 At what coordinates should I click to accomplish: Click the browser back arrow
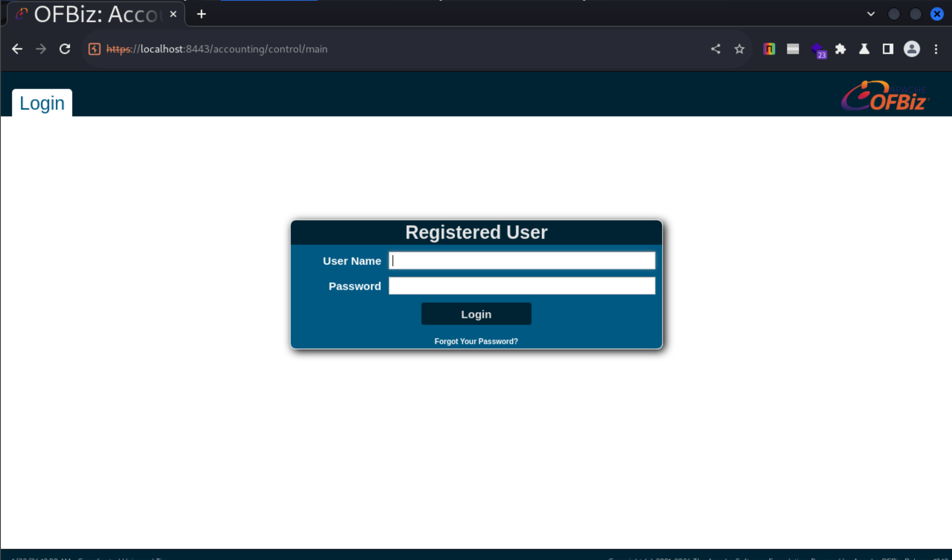tap(17, 49)
